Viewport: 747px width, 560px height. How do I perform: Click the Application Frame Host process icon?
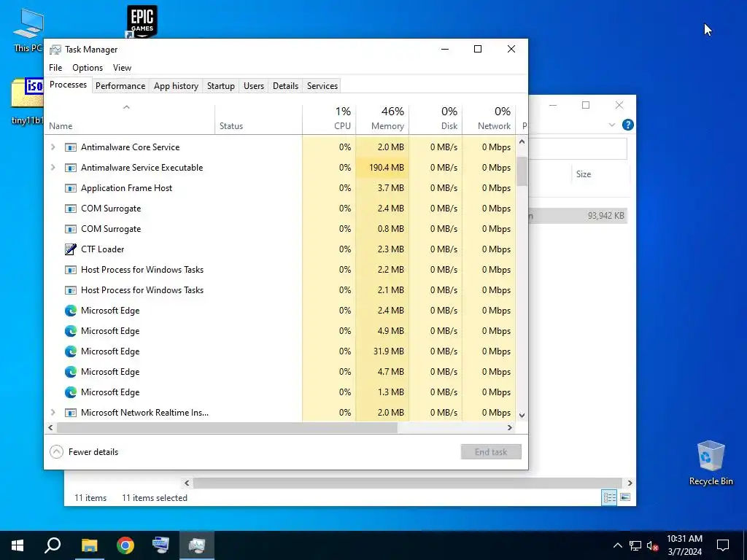(x=71, y=188)
